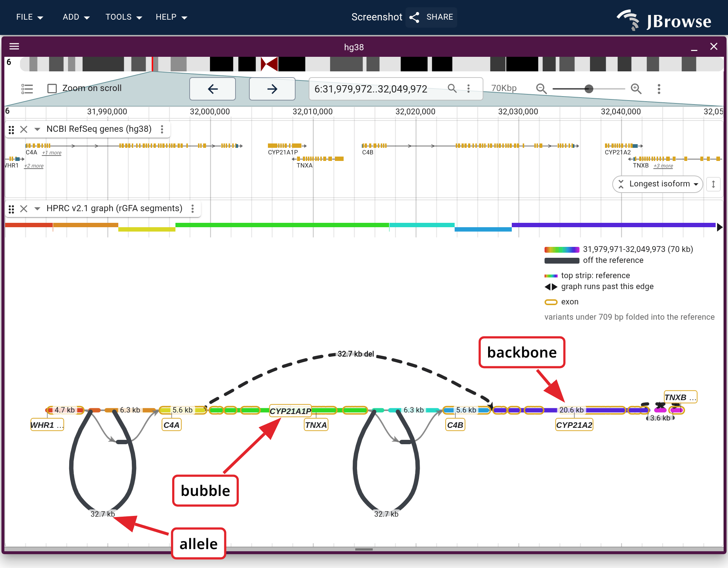Show C4A '+1 more' isoforms link
Image resolution: width=728 pixels, height=568 pixels.
point(52,153)
